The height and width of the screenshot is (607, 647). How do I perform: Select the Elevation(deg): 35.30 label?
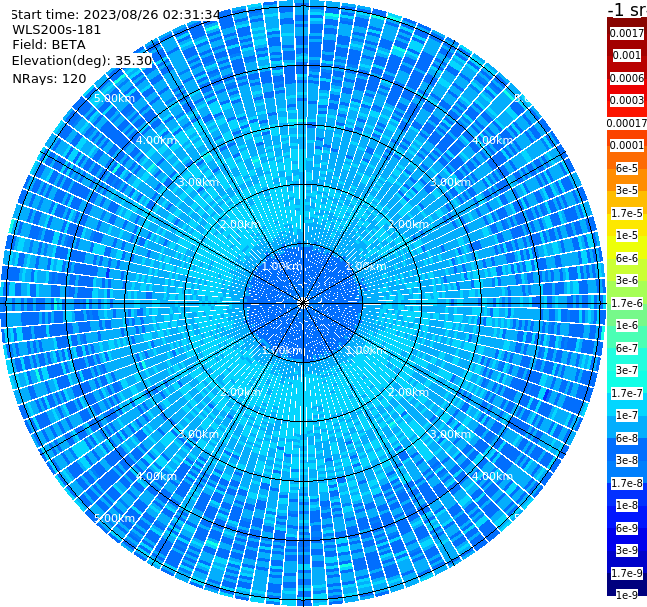82,61
